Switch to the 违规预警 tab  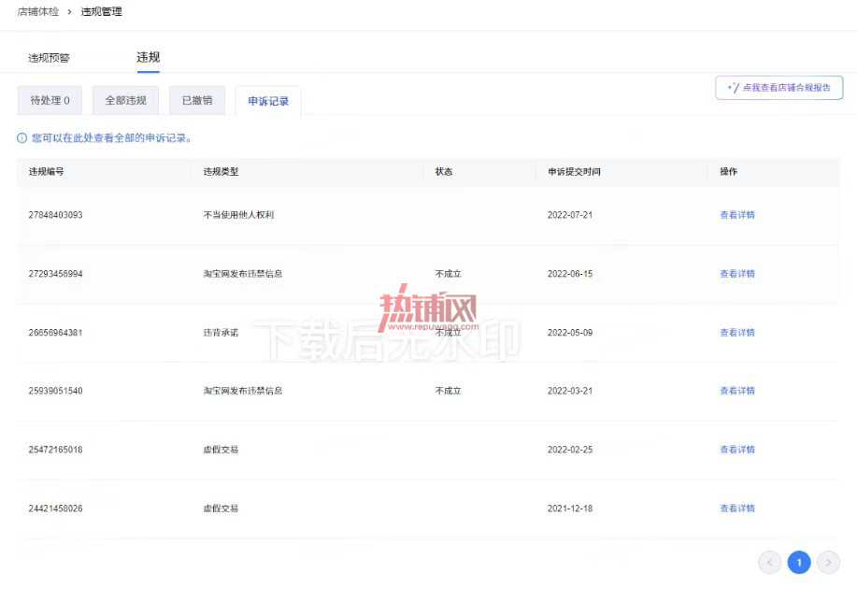[x=49, y=58]
